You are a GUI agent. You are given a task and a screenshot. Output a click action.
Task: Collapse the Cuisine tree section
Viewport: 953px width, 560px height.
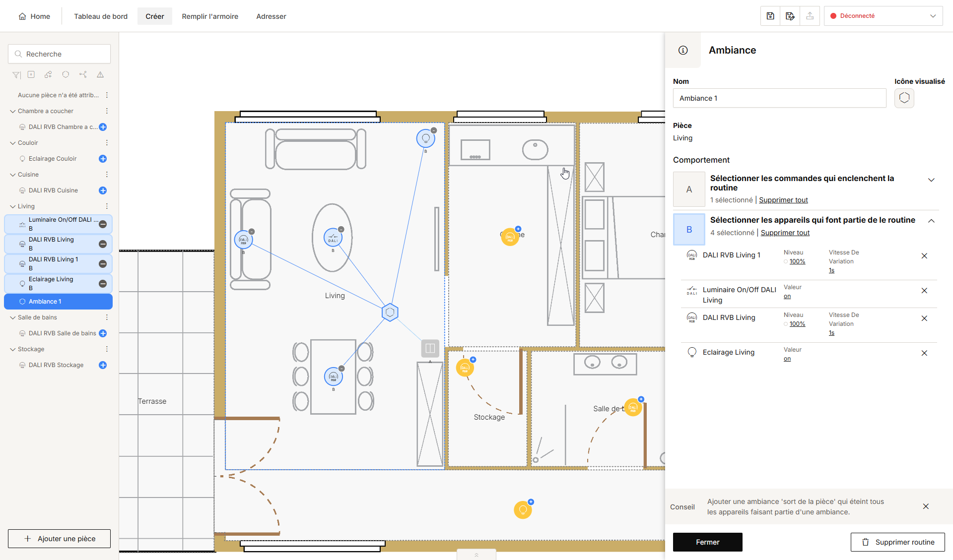tap(13, 175)
